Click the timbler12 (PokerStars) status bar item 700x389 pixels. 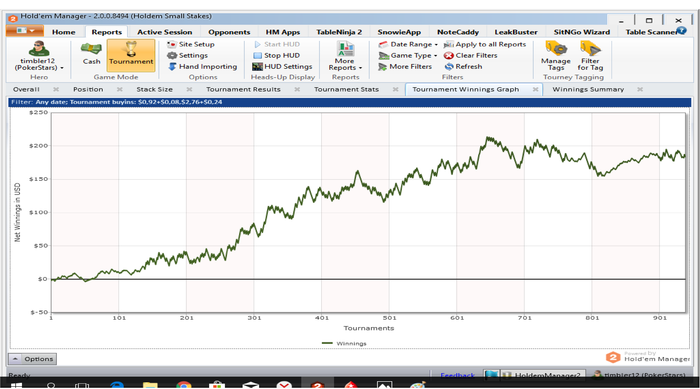[x=639, y=375]
